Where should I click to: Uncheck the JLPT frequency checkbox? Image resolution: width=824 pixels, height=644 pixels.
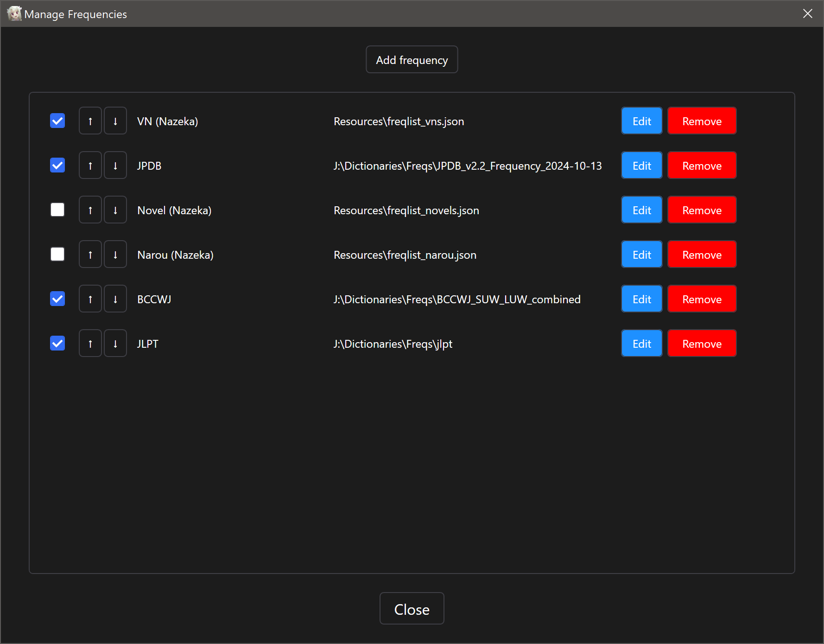[57, 344]
